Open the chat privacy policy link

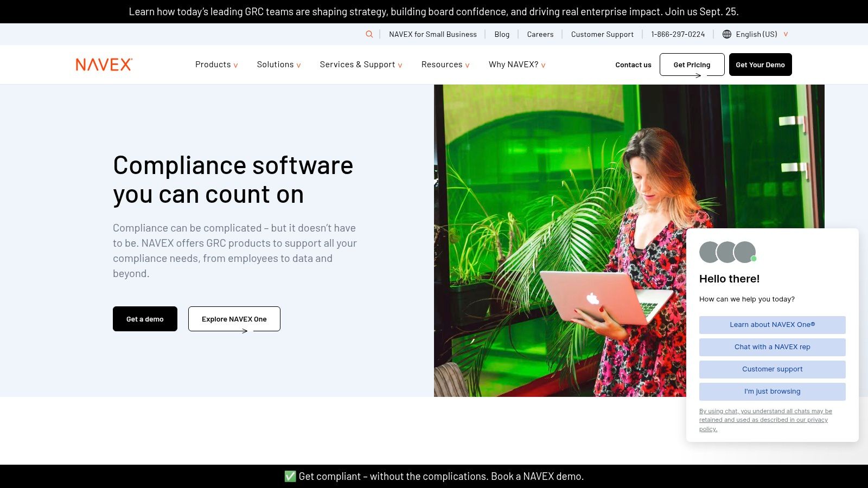pos(765,420)
